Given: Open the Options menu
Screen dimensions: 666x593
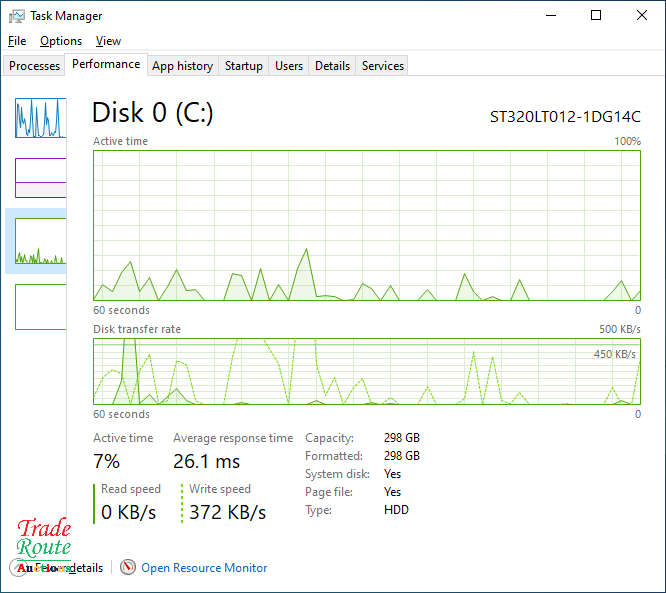Looking at the screenshot, I should (x=61, y=41).
